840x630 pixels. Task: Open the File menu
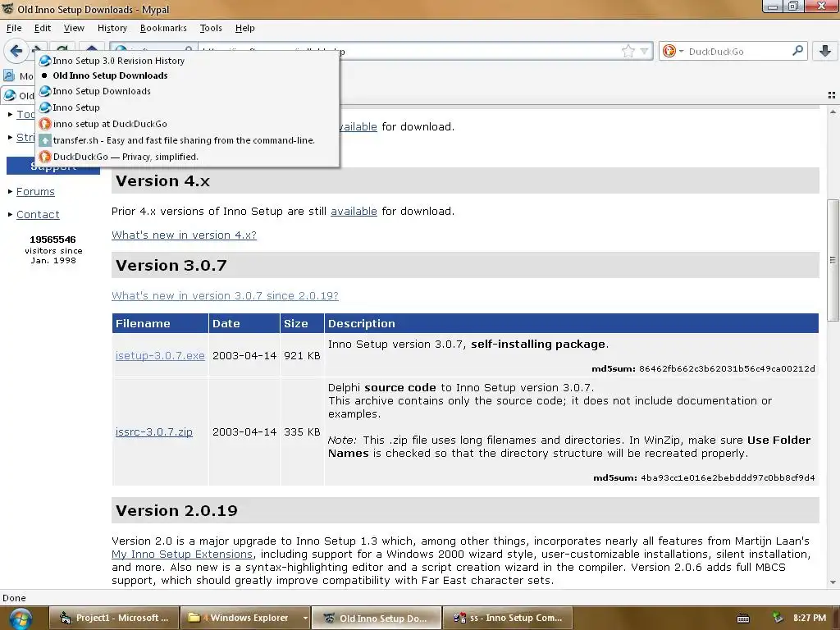point(14,28)
